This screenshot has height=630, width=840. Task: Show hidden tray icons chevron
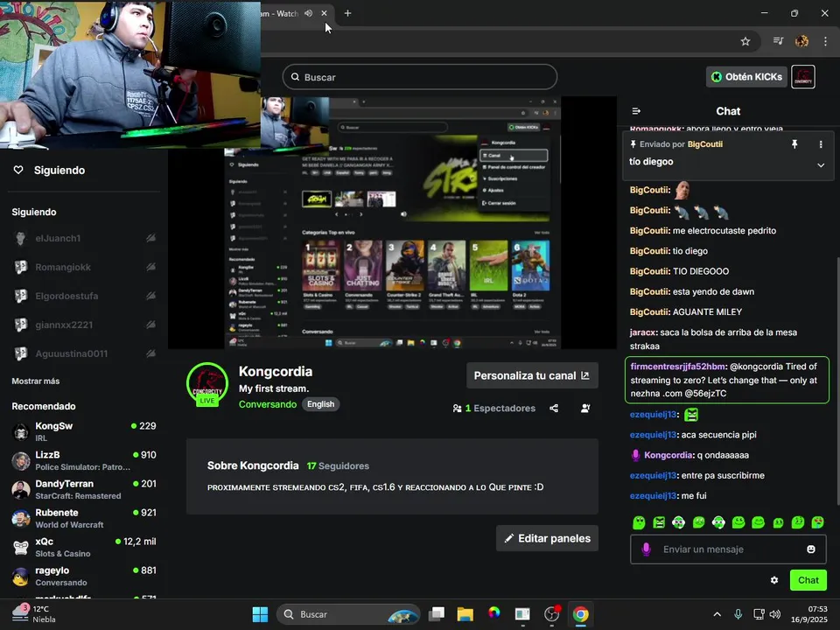click(717, 614)
